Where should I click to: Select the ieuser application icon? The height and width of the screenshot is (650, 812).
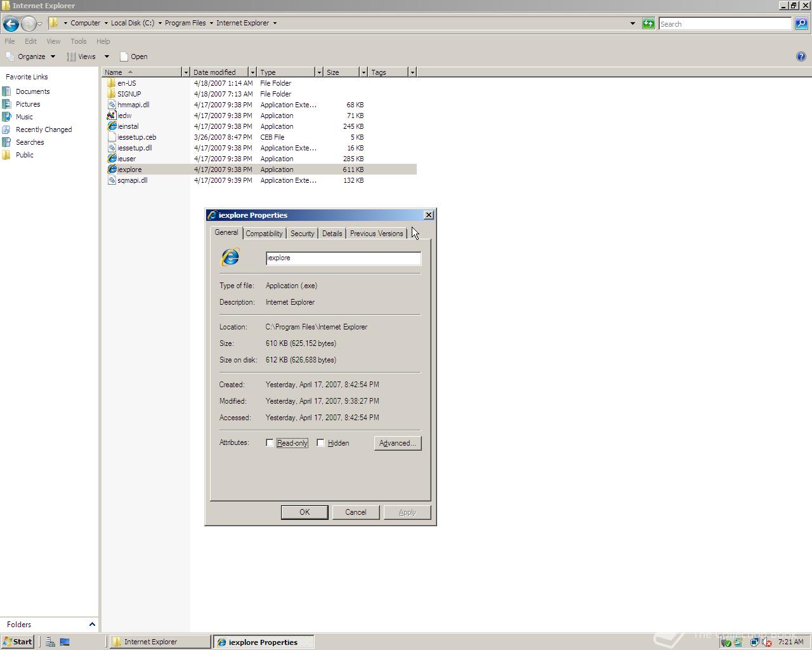(112, 159)
